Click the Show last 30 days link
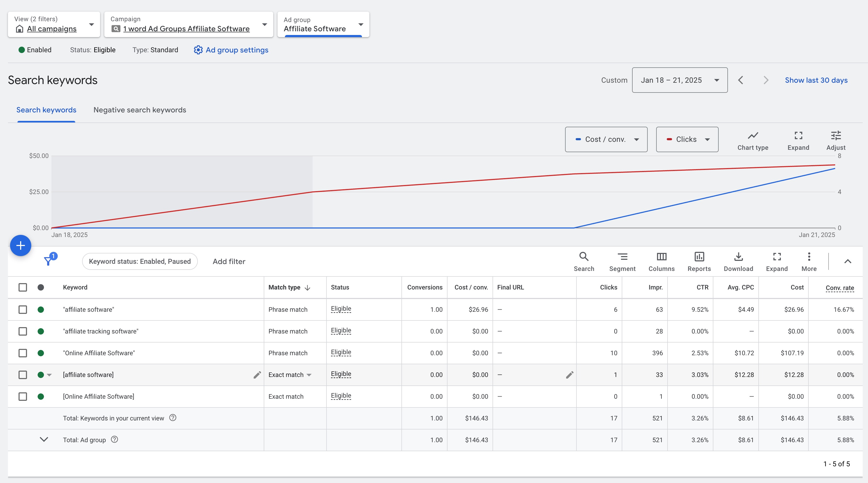 [816, 80]
